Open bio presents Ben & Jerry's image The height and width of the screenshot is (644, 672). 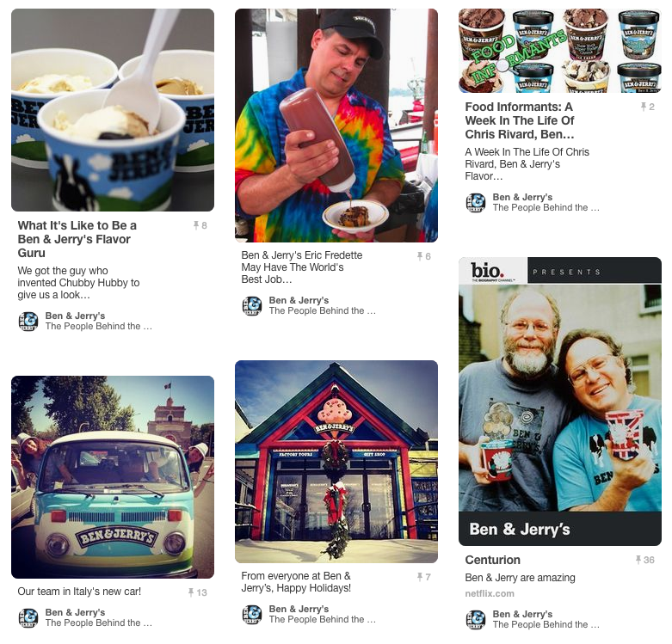[560, 402]
